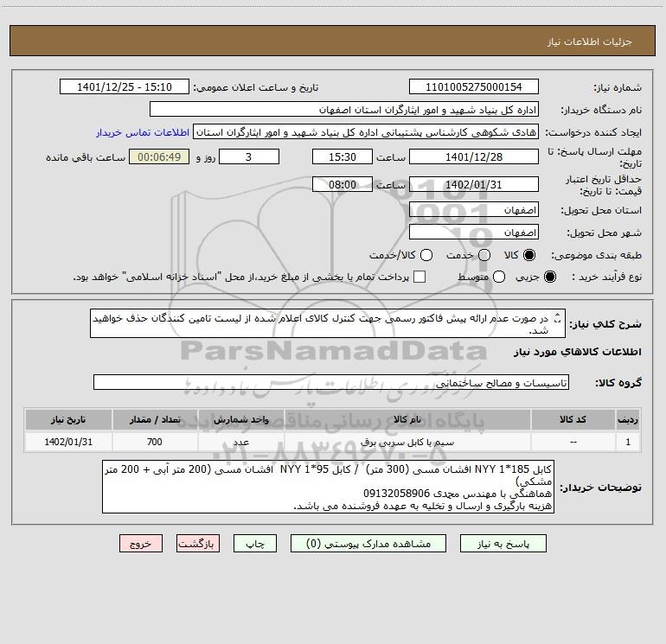Click the چاپ print button
This screenshot has height=644, width=666.
255,544
